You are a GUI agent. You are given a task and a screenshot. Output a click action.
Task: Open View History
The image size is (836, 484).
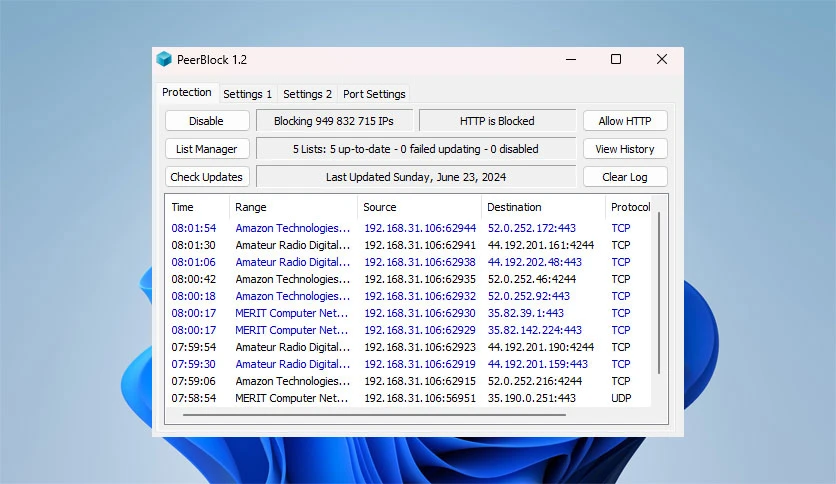point(625,149)
